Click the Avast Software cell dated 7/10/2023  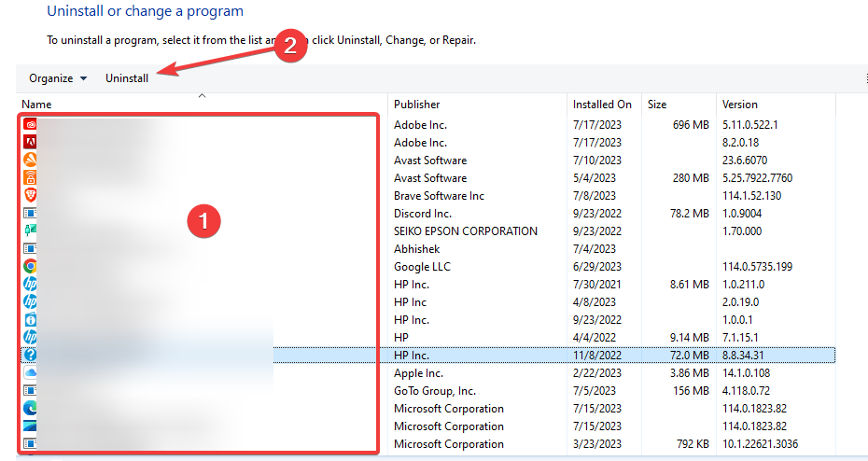[430, 160]
